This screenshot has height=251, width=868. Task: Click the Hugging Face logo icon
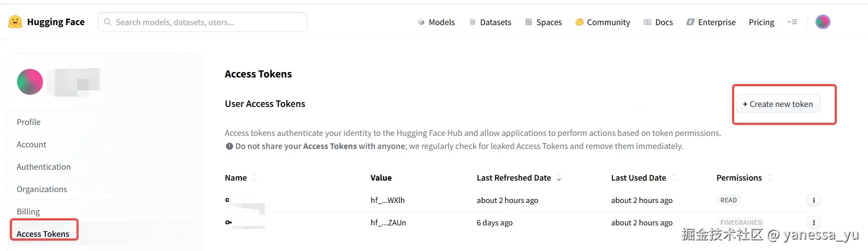tap(15, 22)
